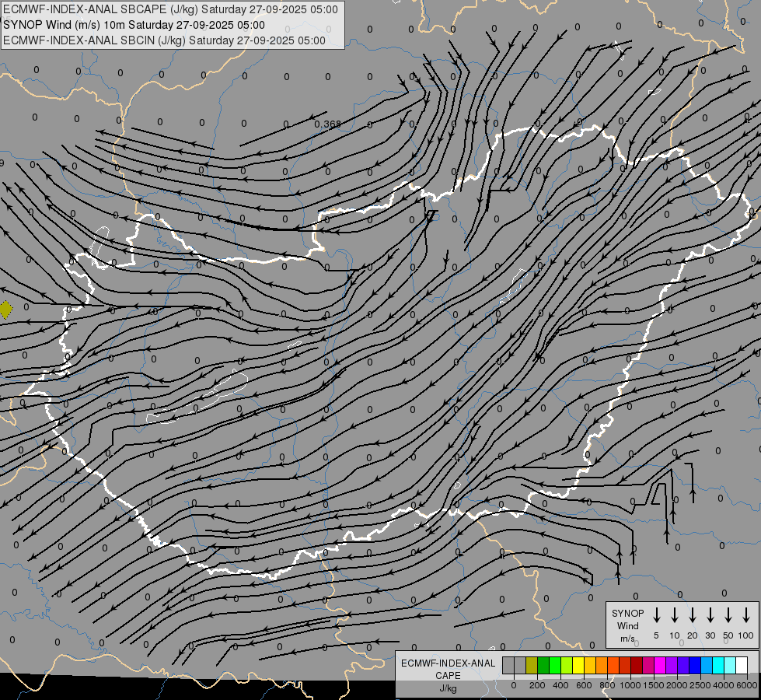761x700 pixels.
Task: Click the 1000 tick on CAPE scale
Action: (x=630, y=685)
